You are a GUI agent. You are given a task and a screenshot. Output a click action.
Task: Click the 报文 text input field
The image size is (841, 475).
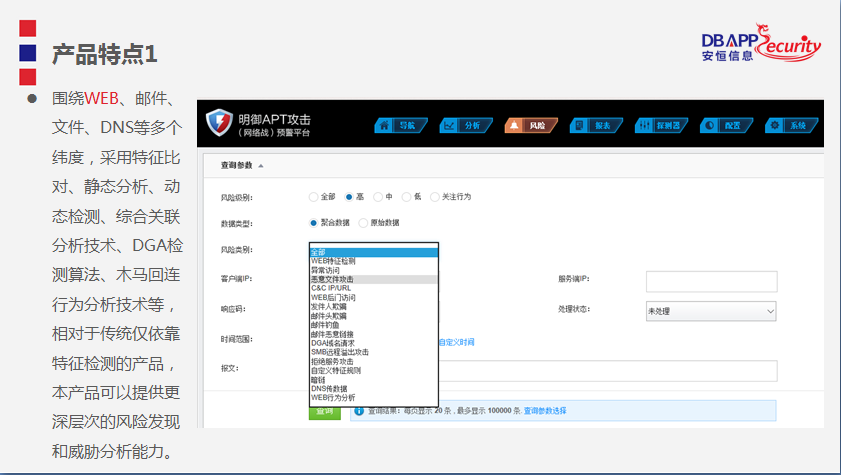[608, 371]
